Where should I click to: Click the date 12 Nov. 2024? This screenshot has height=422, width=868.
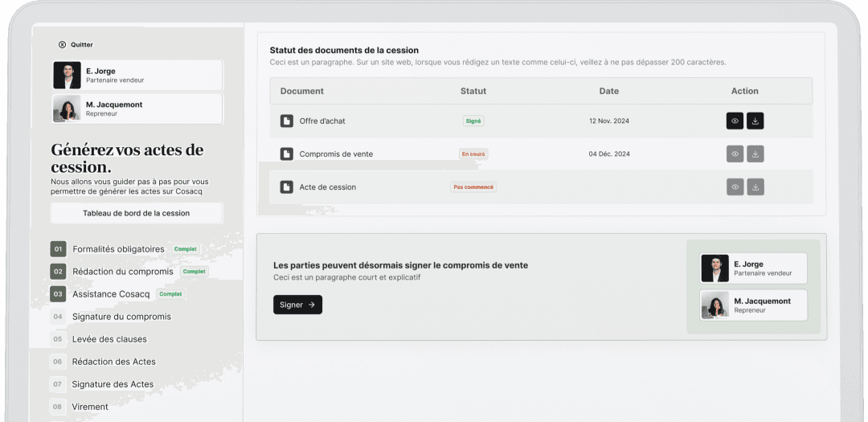(x=609, y=121)
